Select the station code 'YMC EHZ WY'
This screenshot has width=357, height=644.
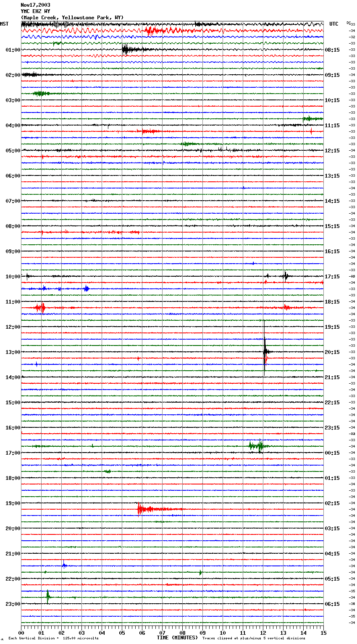click(x=35, y=11)
